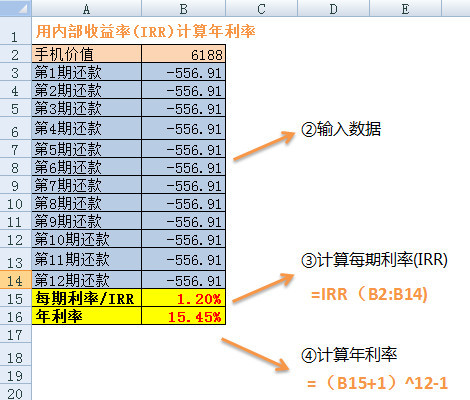This screenshot has height=400, width=470.
Task: Click the 1.20% IRR result cell
Action: click(184, 298)
